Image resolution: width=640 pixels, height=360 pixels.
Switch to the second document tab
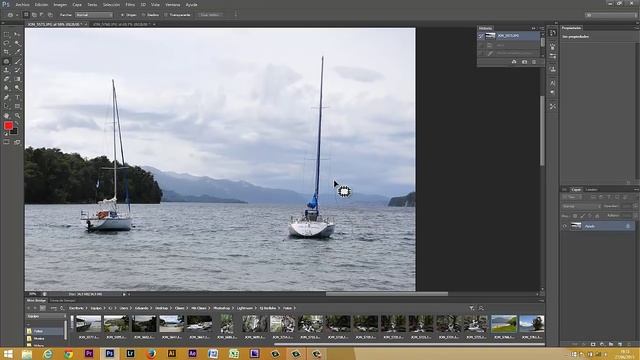click(x=122, y=24)
